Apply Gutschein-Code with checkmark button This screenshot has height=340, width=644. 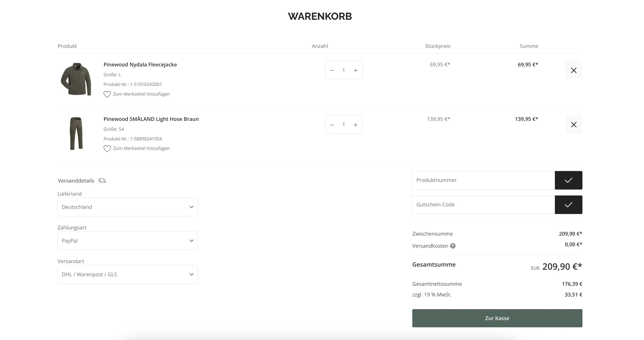pos(568,205)
